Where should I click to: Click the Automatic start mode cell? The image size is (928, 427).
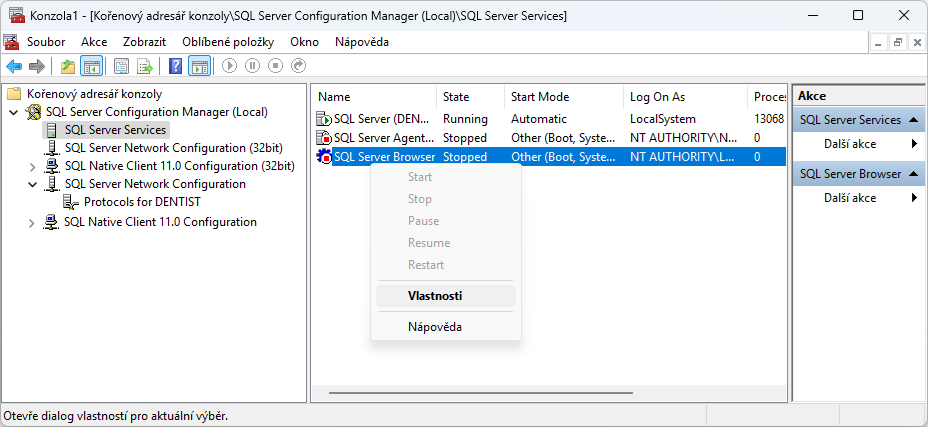(x=539, y=119)
